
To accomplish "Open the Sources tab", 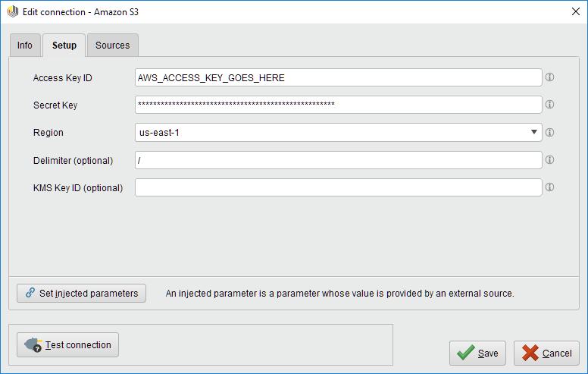I will (x=112, y=46).
